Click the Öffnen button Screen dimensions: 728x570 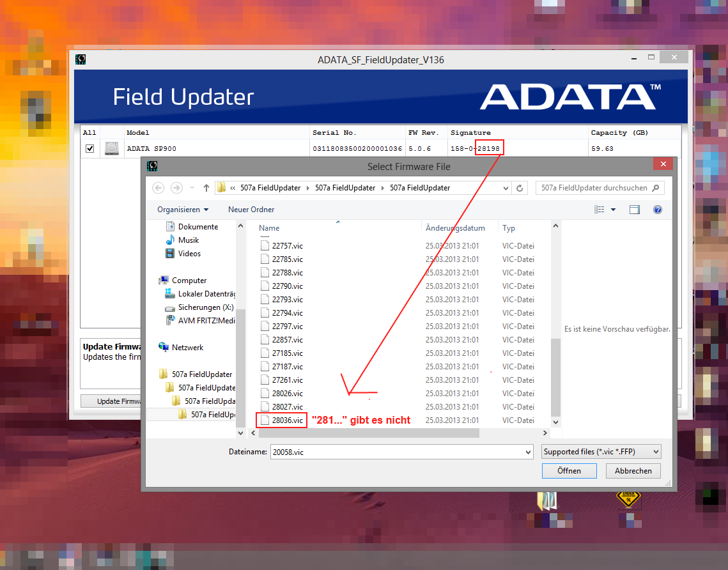point(569,471)
